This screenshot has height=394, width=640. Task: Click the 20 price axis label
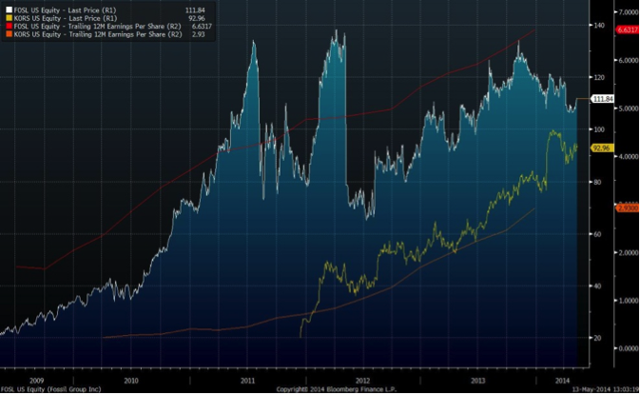point(597,338)
